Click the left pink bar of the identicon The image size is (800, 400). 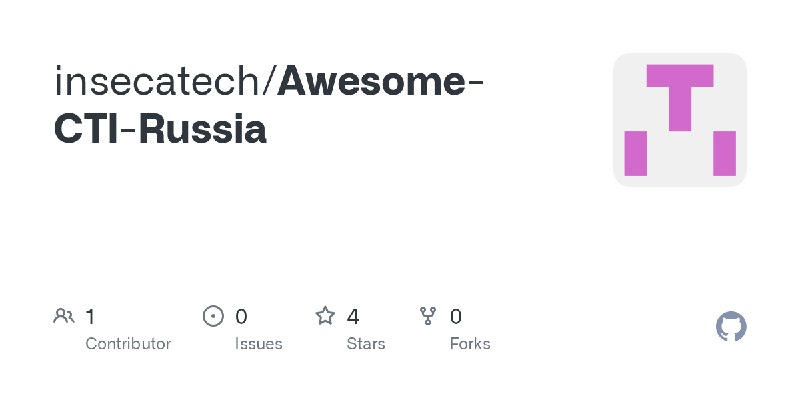click(x=636, y=153)
